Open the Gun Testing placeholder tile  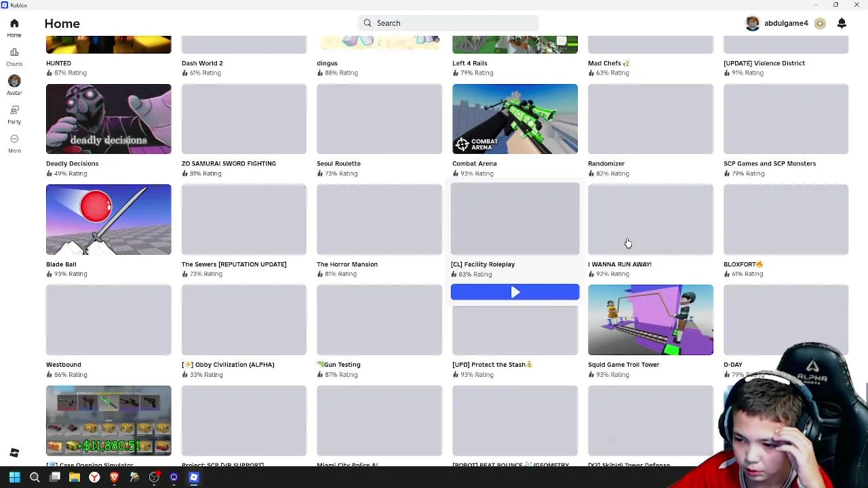pyautogui.click(x=379, y=320)
